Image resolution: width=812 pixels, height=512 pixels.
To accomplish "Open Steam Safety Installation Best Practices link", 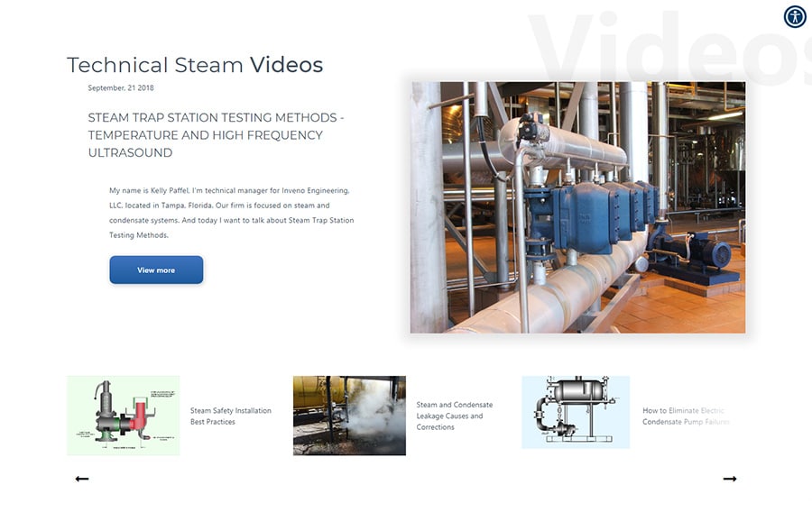I will pyautogui.click(x=230, y=416).
